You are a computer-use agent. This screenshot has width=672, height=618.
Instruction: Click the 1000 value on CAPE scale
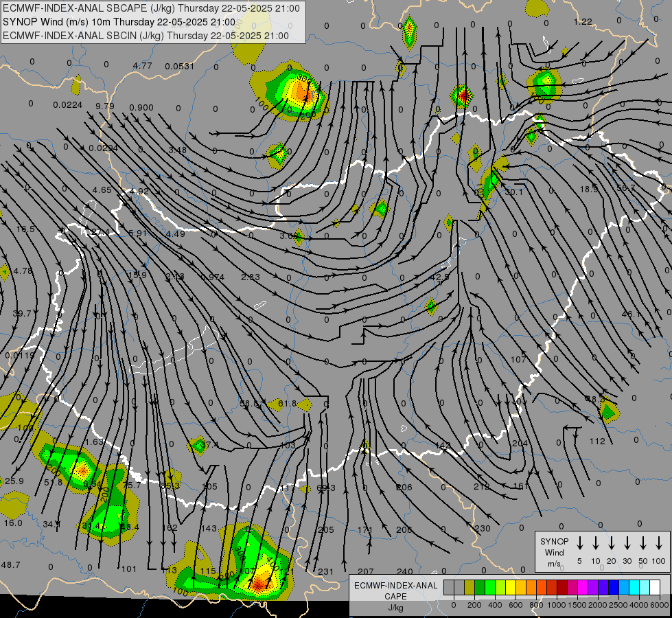tap(556, 605)
